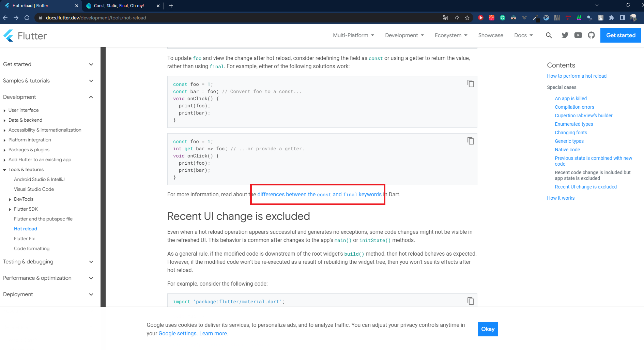Open the Docs dropdown menu
Screen dimensions: 644x350
pos(523,35)
